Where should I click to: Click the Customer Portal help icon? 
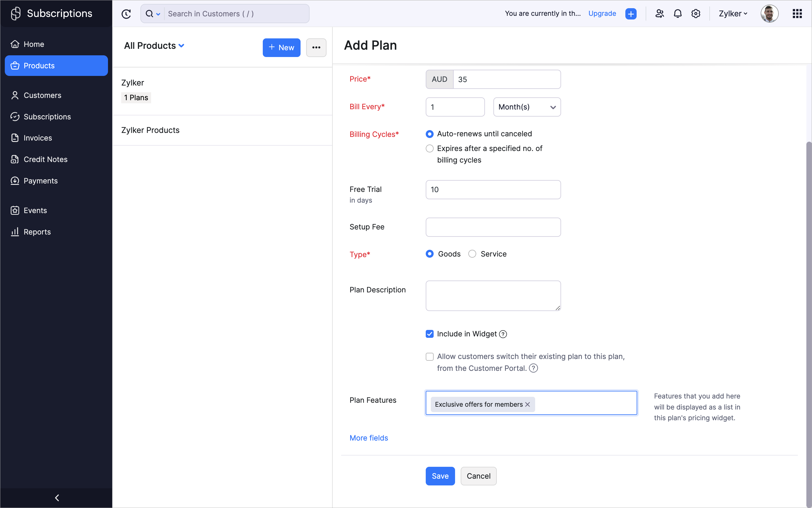click(x=533, y=368)
